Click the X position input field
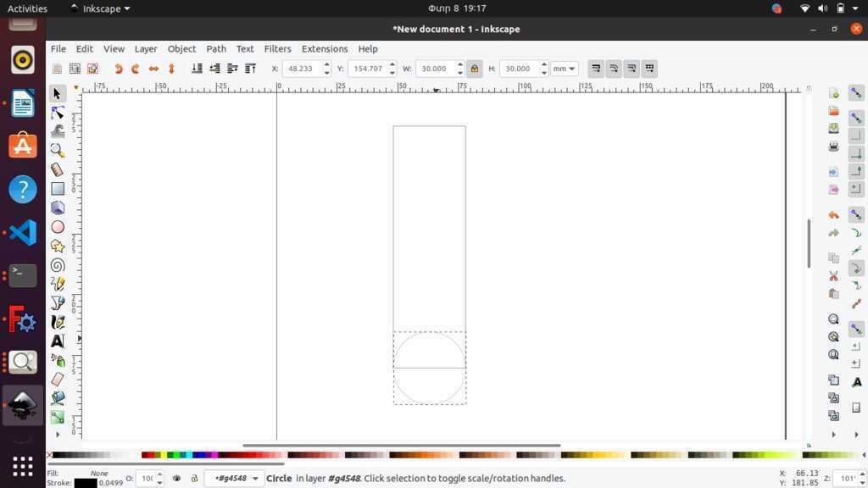Viewport: 868px width, 488px height. tap(303, 69)
